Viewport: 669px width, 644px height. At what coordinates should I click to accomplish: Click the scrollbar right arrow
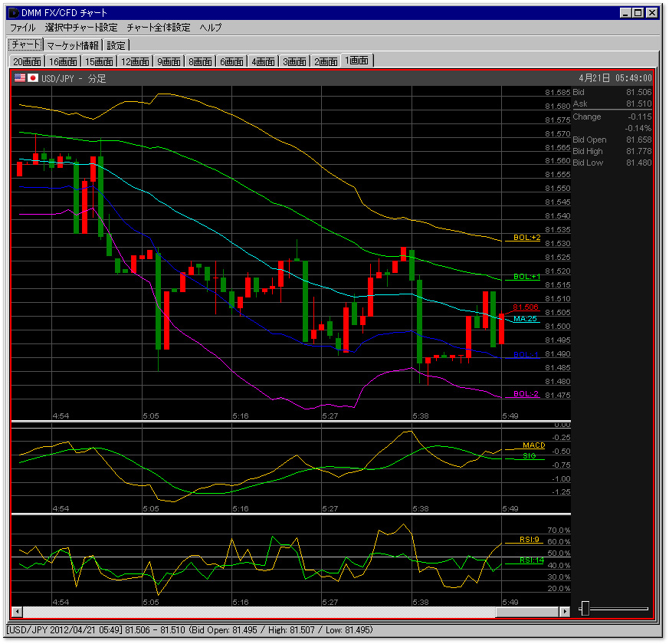[565, 612]
